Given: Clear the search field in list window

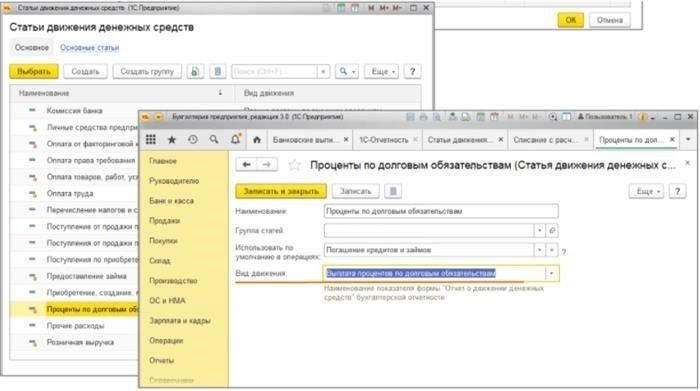Looking at the screenshot, I should point(323,71).
